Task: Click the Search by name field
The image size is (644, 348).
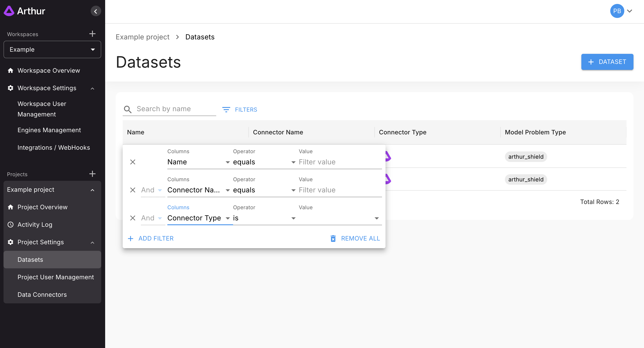Action: (x=175, y=109)
